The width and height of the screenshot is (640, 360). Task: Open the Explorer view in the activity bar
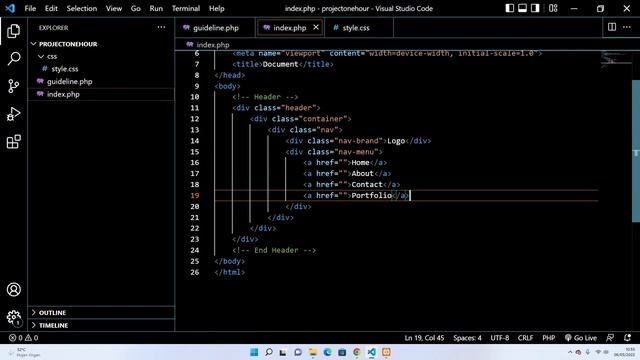coord(13,31)
